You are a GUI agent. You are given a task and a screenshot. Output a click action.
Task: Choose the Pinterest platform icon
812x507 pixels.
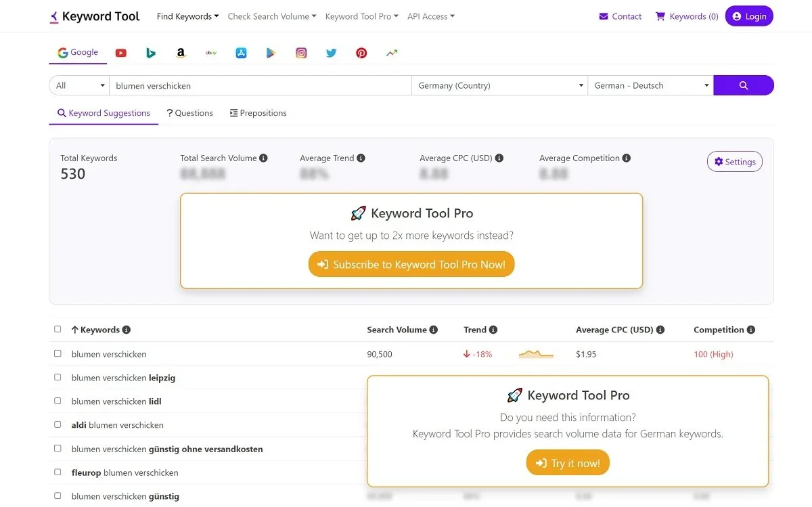coord(361,52)
